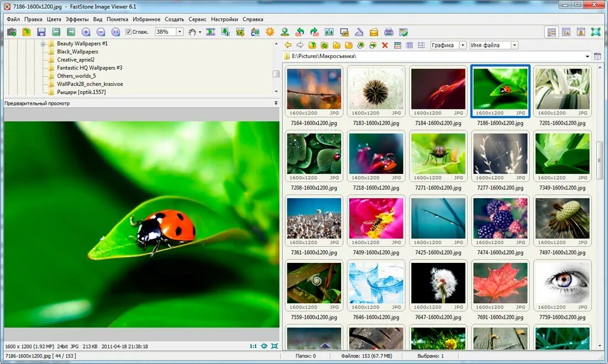
Task: Open the crop board tool
Action: coord(240,32)
